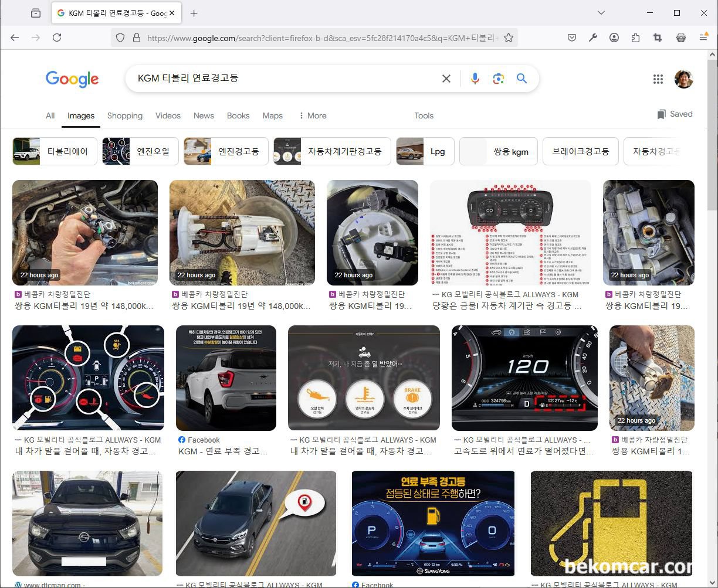Go back to the previous page
The width and height of the screenshot is (718, 588).
click(15, 38)
